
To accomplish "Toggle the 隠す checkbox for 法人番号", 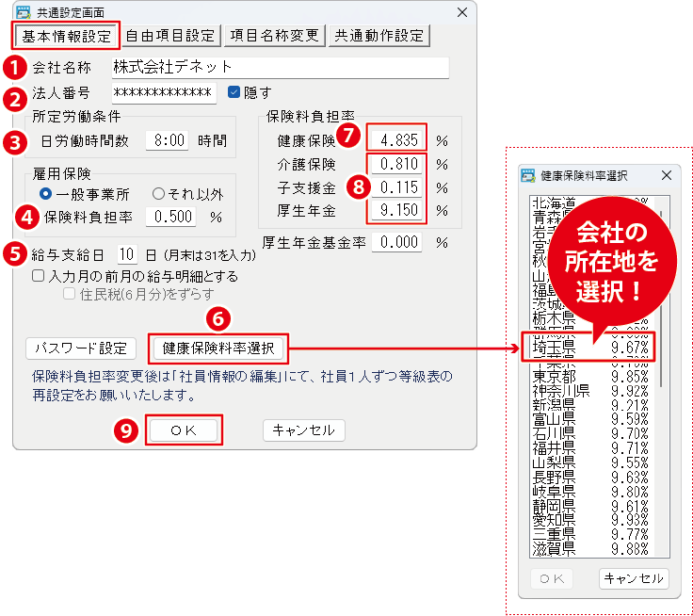I will 234,92.
